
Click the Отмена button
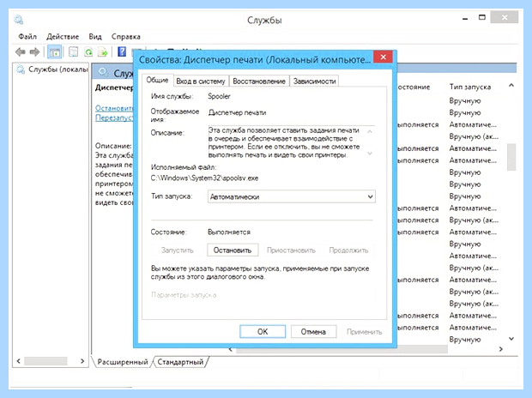coord(313,331)
